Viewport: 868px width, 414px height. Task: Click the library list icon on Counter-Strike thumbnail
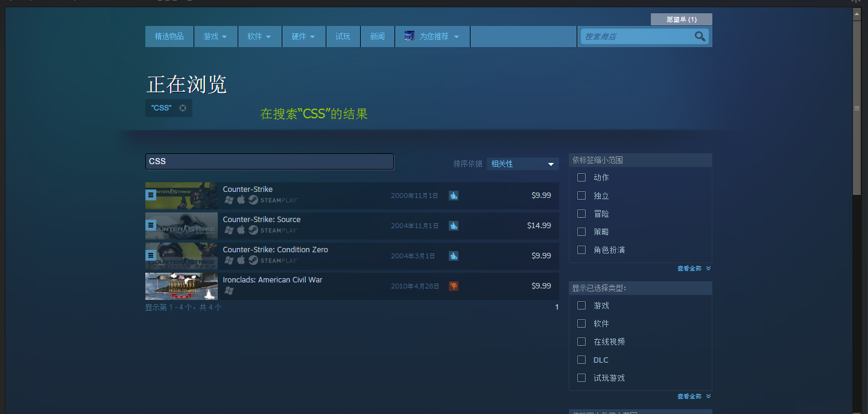(151, 195)
